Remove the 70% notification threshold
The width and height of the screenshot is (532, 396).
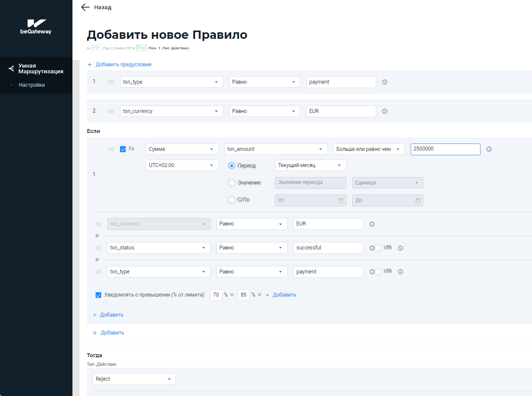[x=232, y=295]
